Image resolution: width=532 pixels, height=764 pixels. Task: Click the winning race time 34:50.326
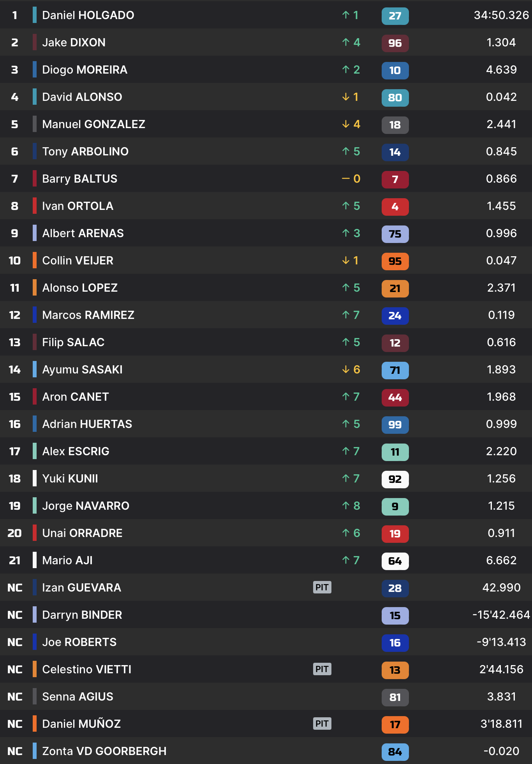tap(501, 15)
